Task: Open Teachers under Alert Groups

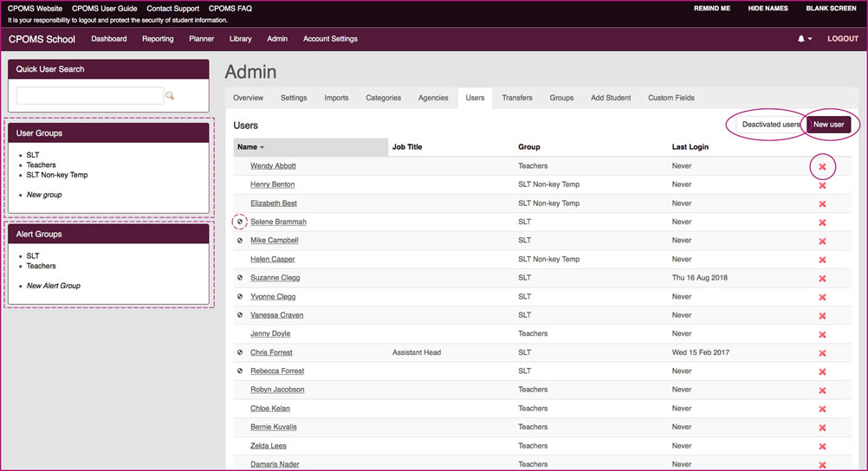Action: (x=41, y=266)
